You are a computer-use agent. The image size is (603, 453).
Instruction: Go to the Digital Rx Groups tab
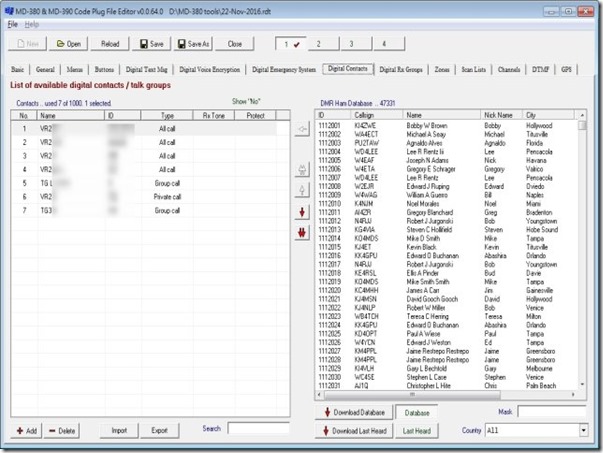pyautogui.click(x=401, y=70)
